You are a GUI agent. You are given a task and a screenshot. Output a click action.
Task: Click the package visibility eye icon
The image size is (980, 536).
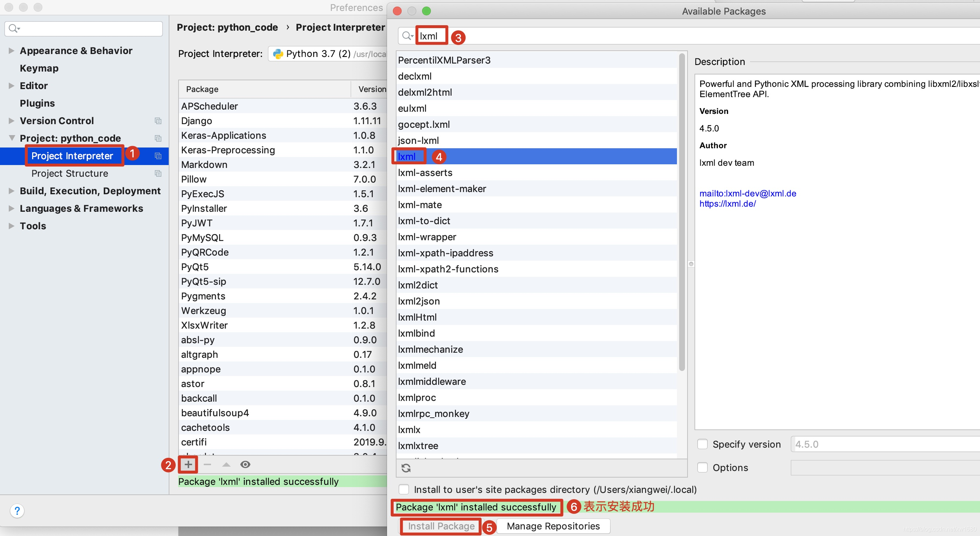pyautogui.click(x=245, y=464)
